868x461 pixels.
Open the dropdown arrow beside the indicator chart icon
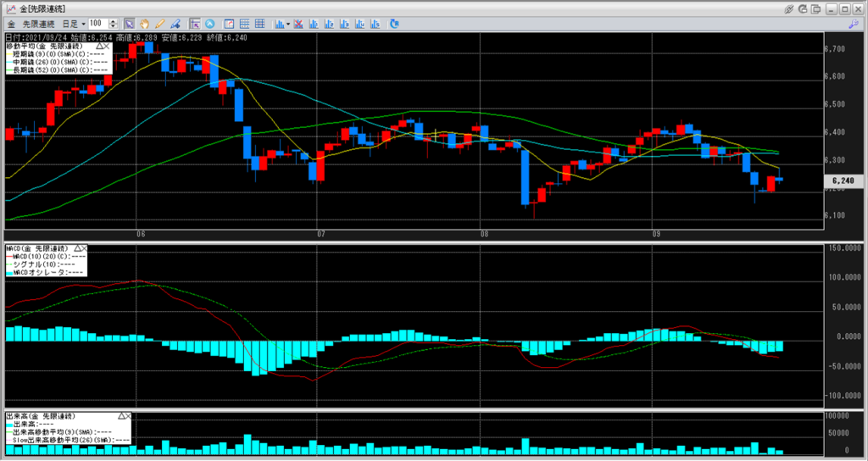coord(288,24)
